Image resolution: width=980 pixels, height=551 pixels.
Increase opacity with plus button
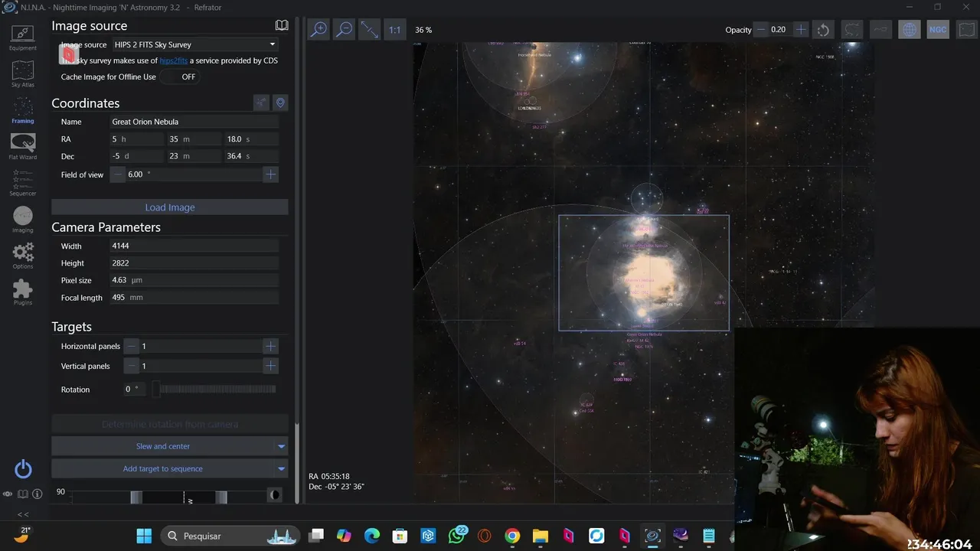(801, 30)
